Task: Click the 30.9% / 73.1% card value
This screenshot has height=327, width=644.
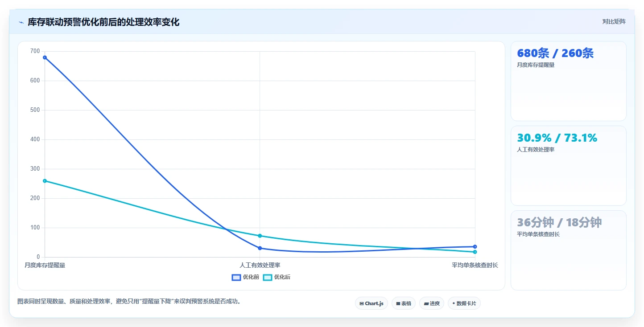Action: pyautogui.click(x=557, y=138)
